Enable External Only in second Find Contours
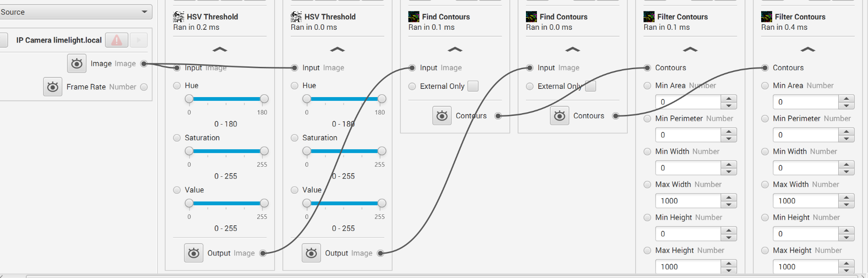The width and height of the screenshot is (868, 278). pos(591,86)
